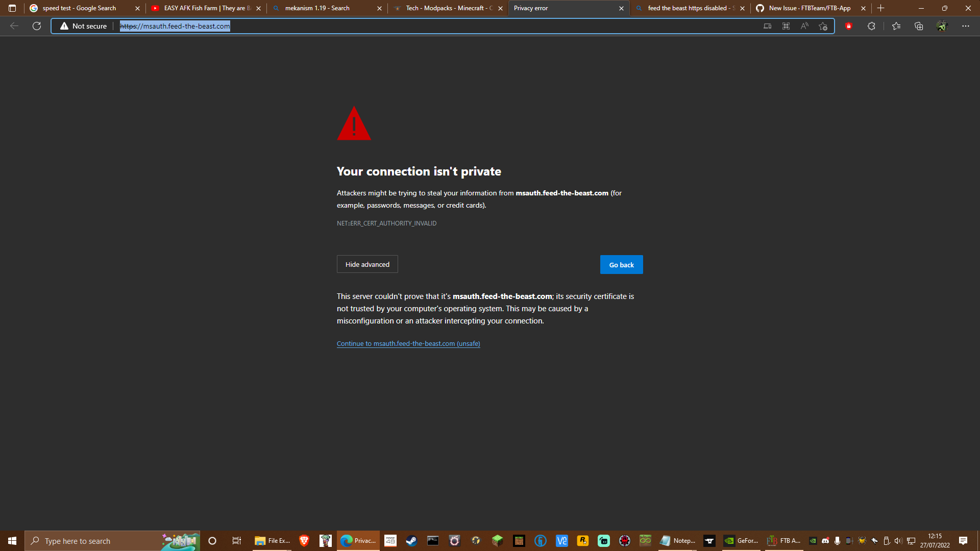
Task: Open the Favorites list icon
Action: 896,26
